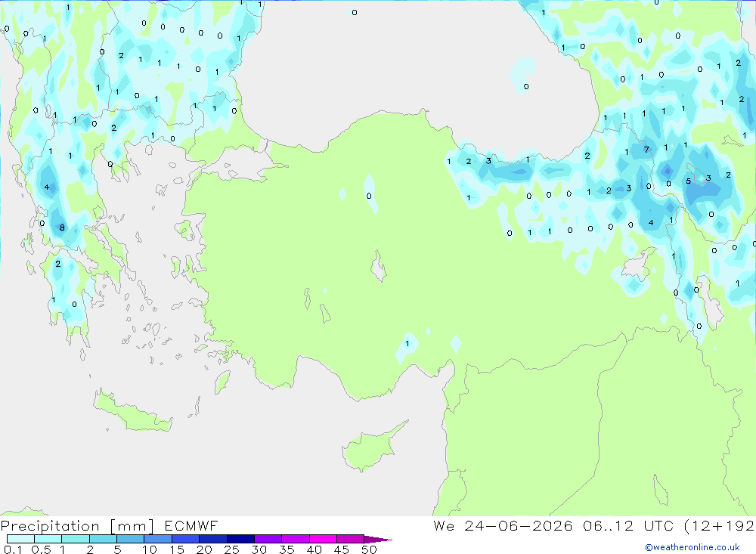
Task: Click the 45–50 mm legend swatch
Action: click(351, 539)
